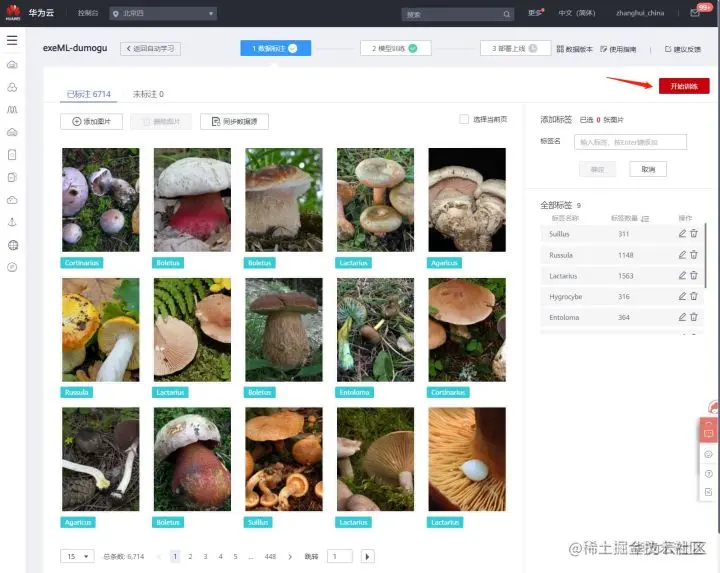
Task: Select the yellow Russula mushroom thumbnail
Action: 101,330
